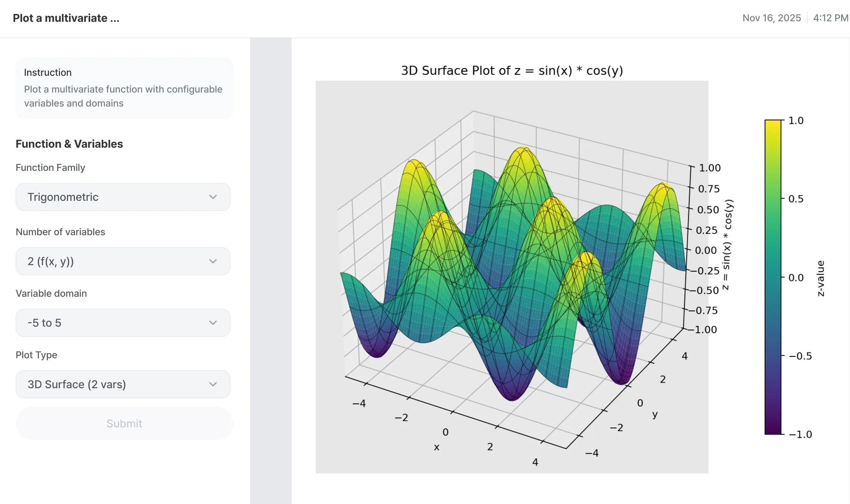Image resolution: width=850 pixels, height=504 pixels.
Task: Expand the Plot Type chevron arrow
Action: [214, 384]
